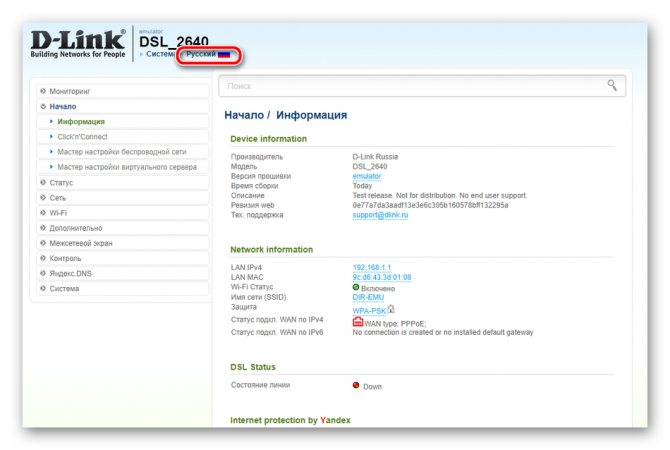Expand the Сеть section
670x450 pixels.
tap(123, 198)
